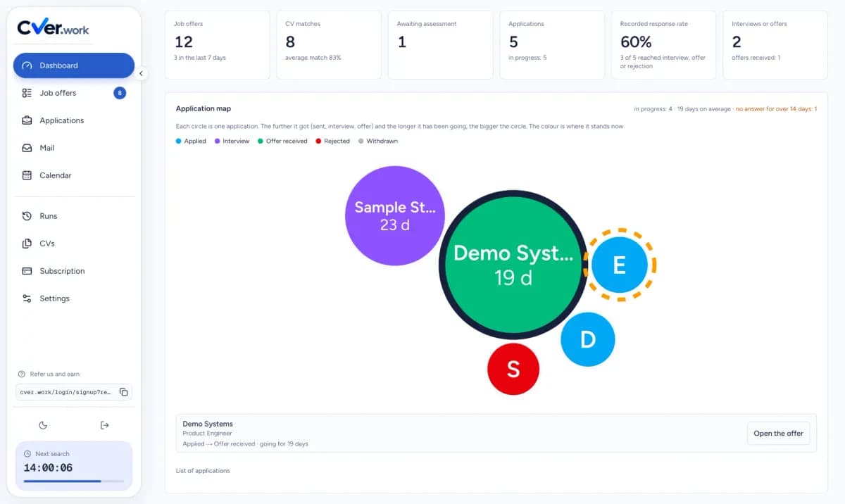Screen dimensions: 845x504
Task: Click the List of applications link
Action: (x=203, y=471)
